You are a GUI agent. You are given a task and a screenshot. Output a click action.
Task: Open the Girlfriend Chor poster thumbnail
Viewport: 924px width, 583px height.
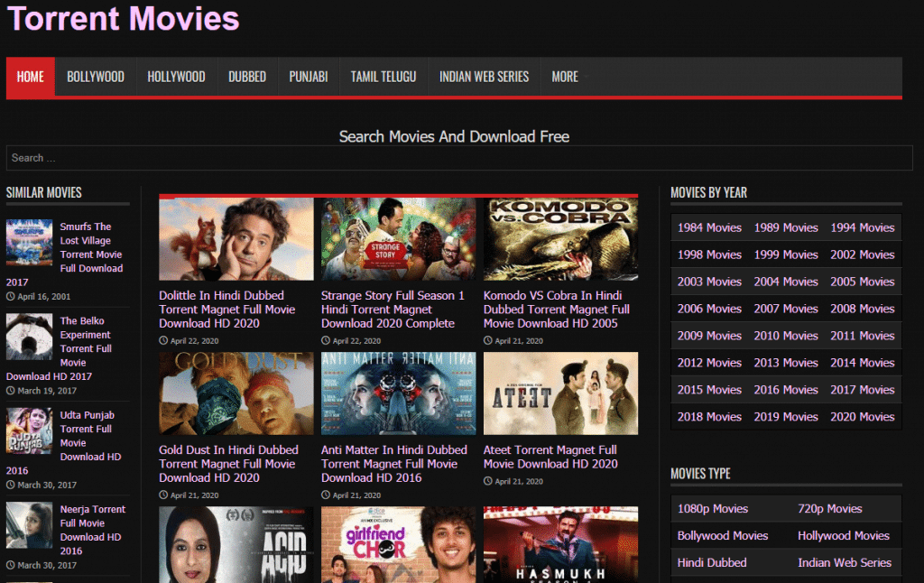(x=398, y=545)
